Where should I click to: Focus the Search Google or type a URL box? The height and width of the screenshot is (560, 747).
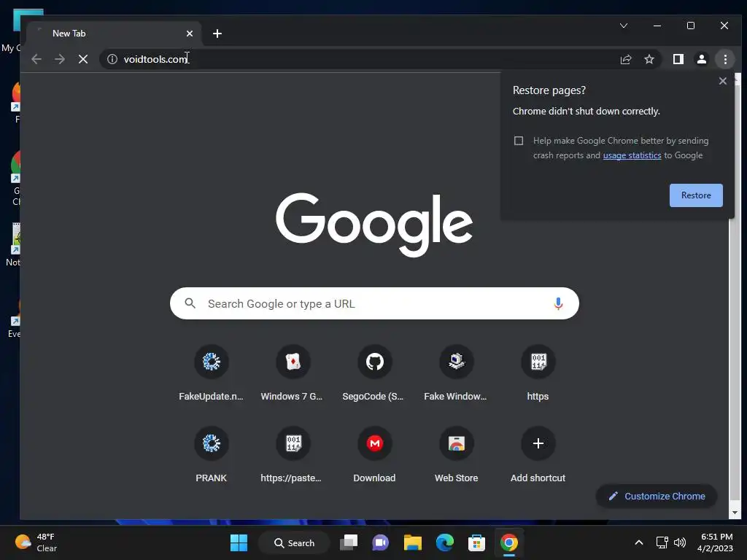point(374,303)
